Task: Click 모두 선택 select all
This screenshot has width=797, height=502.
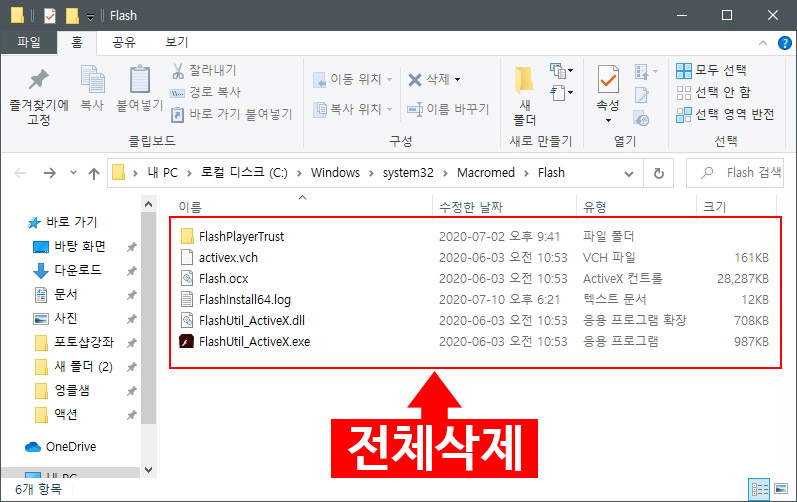Action: [711, 70]
